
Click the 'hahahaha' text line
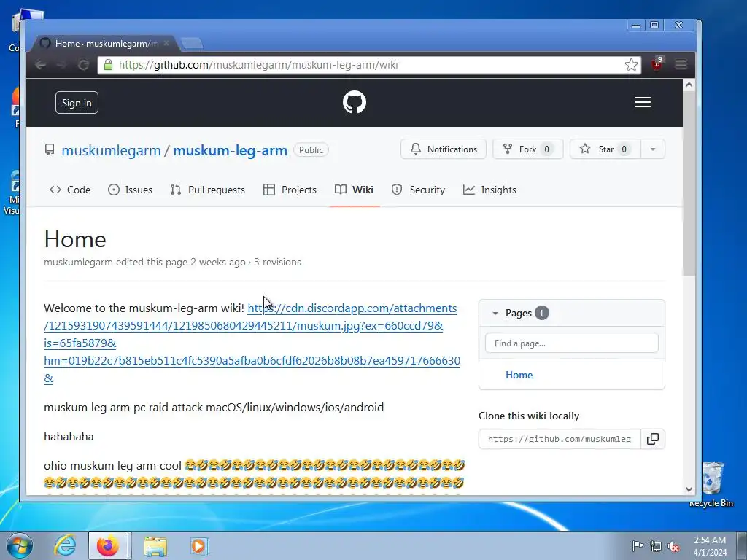point(69,436)
